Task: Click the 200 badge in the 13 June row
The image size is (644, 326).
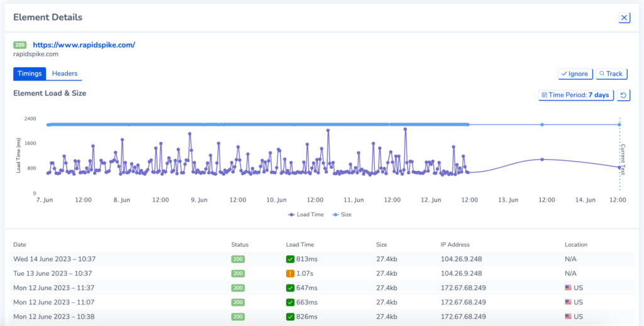Action: [238, 273]
